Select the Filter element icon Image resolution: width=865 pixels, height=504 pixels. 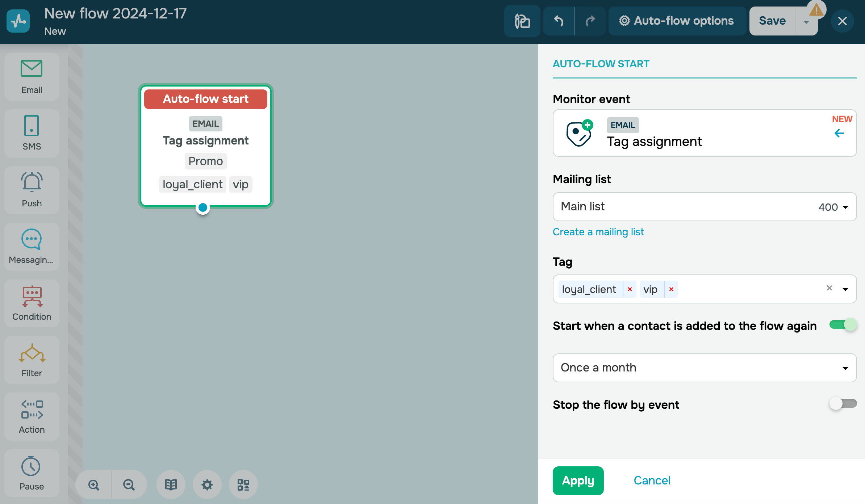(32, 353)
